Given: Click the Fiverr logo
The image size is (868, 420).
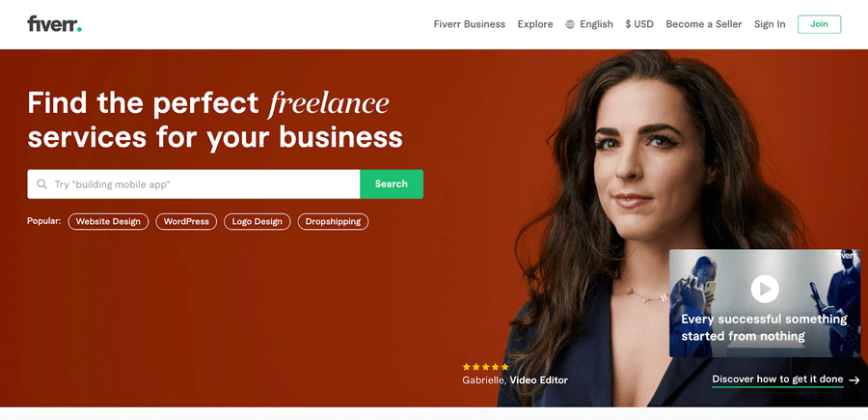Looking at the screenshot, I should 54,24.
